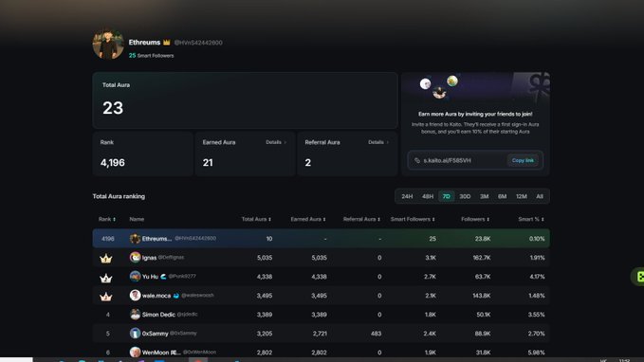Click the white avatar bubble in the invite banner
The image size is (644, 362).
(x=425, y=84)
